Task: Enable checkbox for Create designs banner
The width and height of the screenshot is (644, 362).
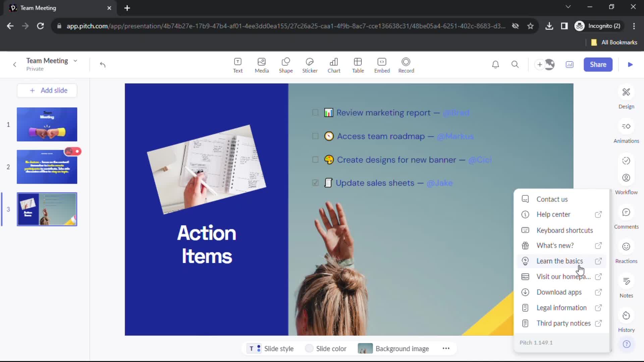Action: pyautogui.click(x=316, y=159)
